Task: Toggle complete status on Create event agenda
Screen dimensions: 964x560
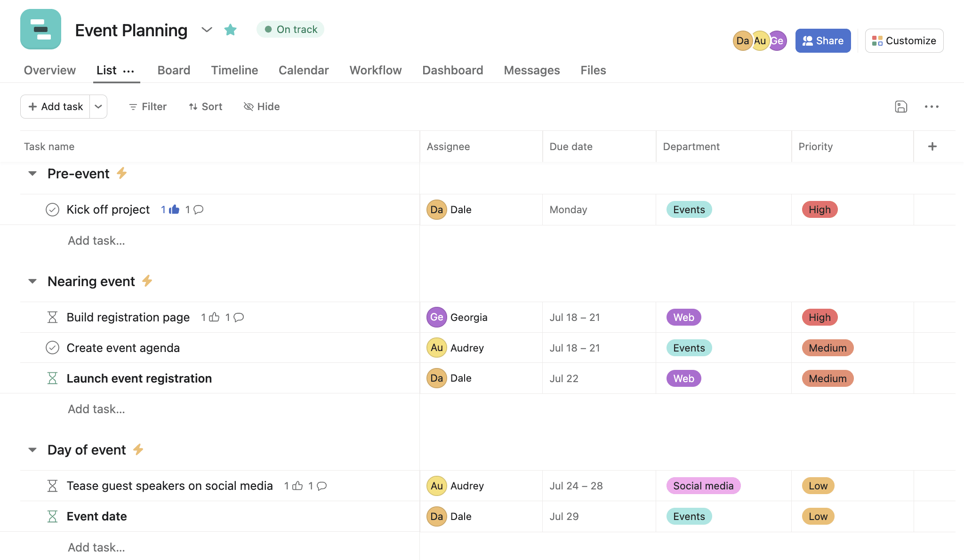Action: pos(52,347)
